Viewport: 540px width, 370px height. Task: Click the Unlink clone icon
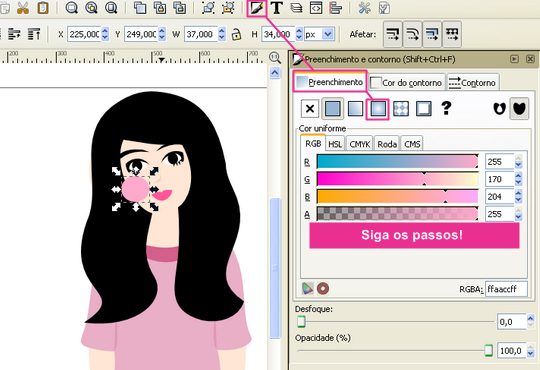179,8
